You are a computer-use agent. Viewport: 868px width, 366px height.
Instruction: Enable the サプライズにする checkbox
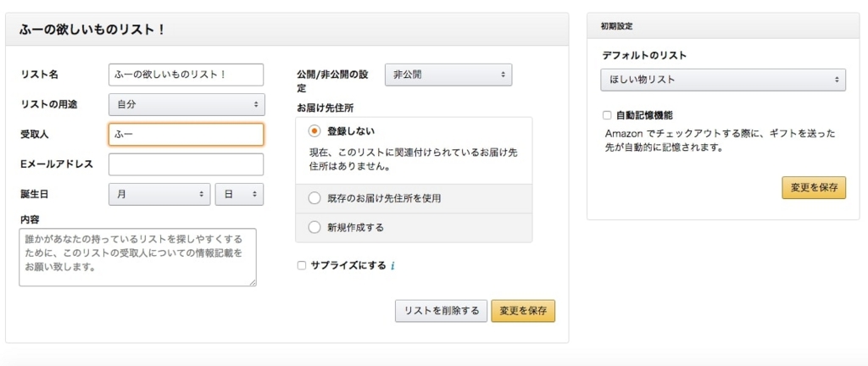click(302, 266)
